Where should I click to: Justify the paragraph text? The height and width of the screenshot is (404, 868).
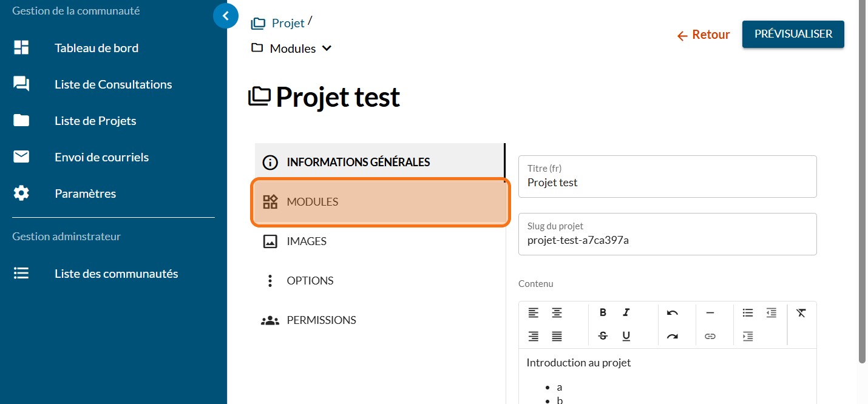(x=557, y=335)
